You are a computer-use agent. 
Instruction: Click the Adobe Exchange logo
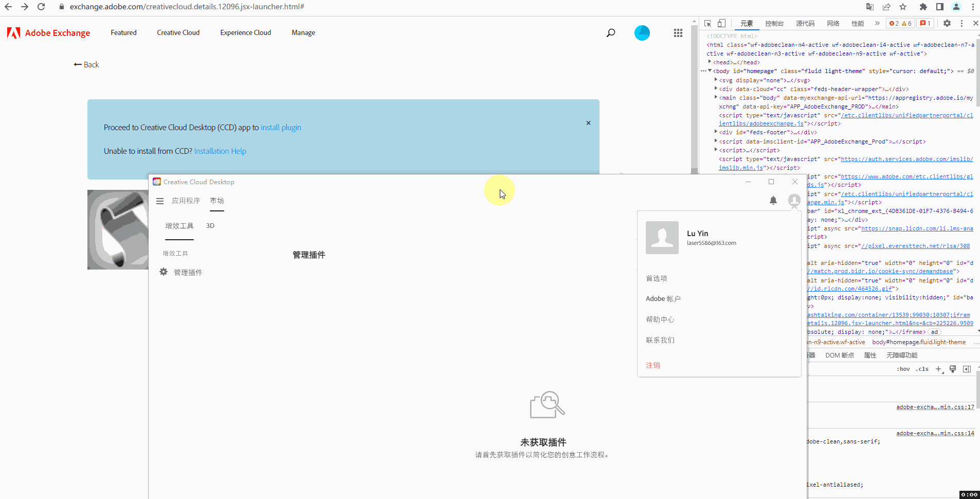coord(48,33)
